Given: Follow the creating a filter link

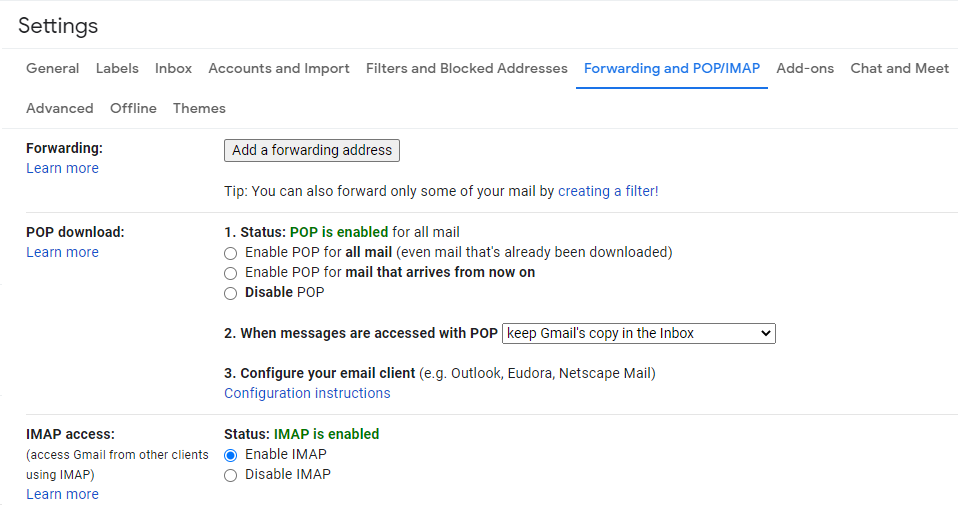Looking at the screenshot, I should point(608,191).
